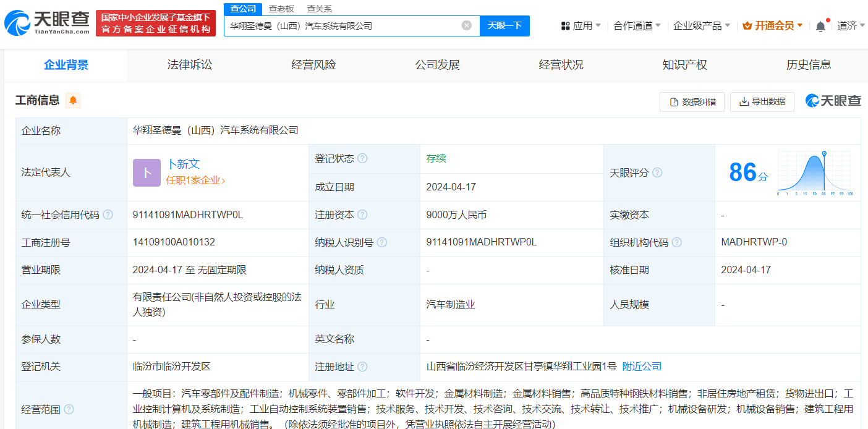868x429 pixels.
Task: Click the 导出数据 export button
Action: point(762,101)
